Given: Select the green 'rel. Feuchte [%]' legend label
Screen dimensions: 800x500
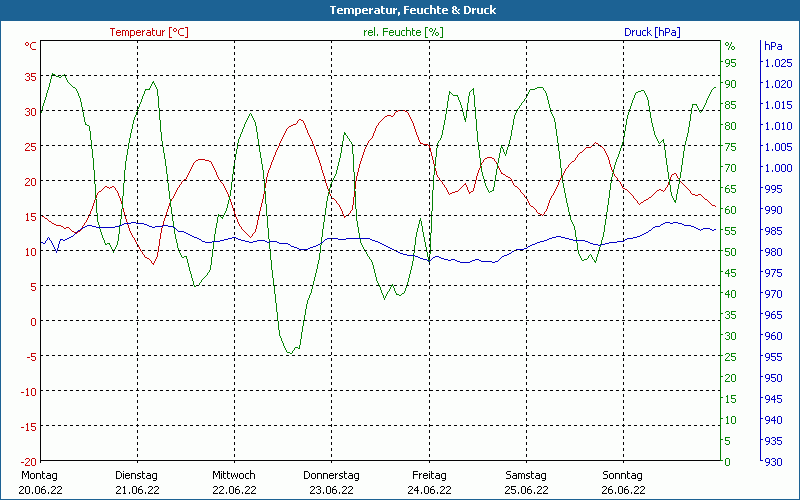Looking at the screenshot, I should tap(403, 32).
